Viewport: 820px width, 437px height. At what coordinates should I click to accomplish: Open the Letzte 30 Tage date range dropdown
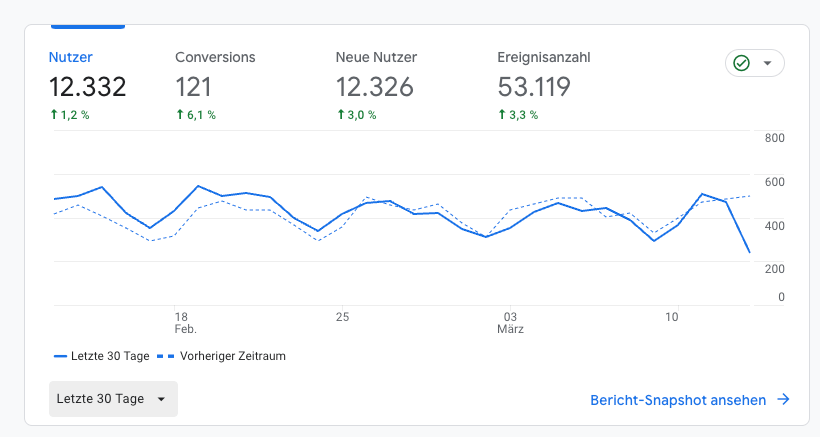[113, 399]
